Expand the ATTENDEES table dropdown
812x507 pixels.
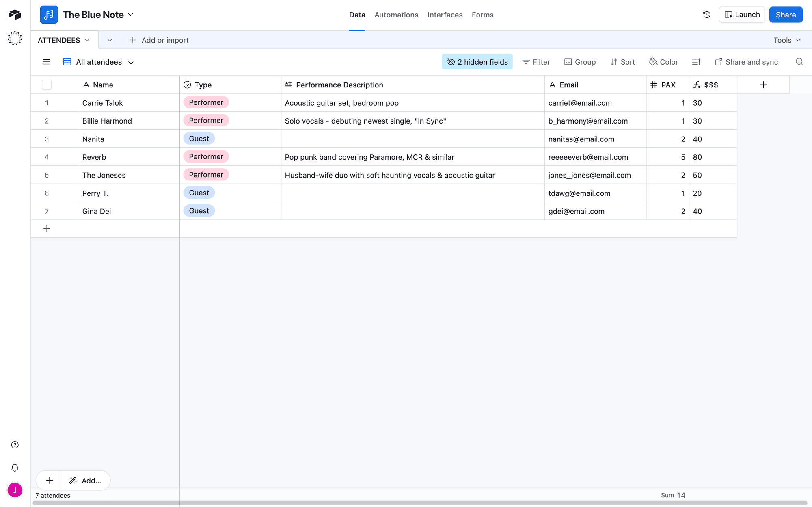[x=87, y=40]
